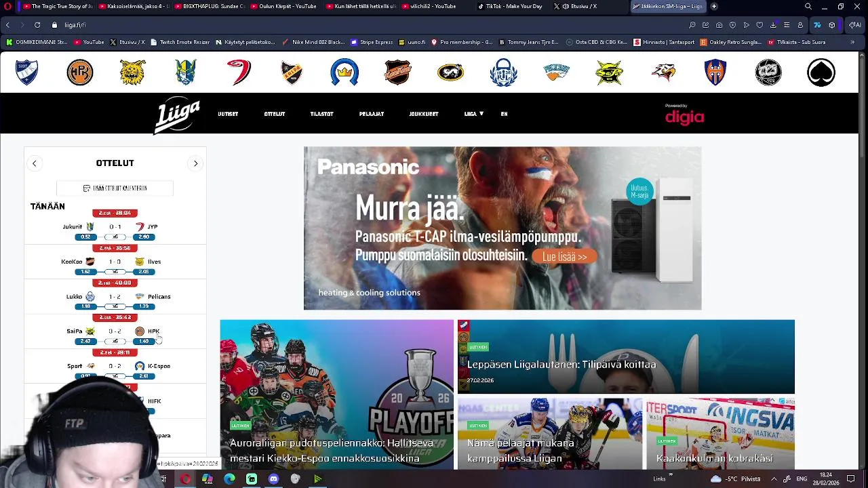Add matches to calendar button
The width and height of the screenshot is (868, 488).
coord(115,188)
